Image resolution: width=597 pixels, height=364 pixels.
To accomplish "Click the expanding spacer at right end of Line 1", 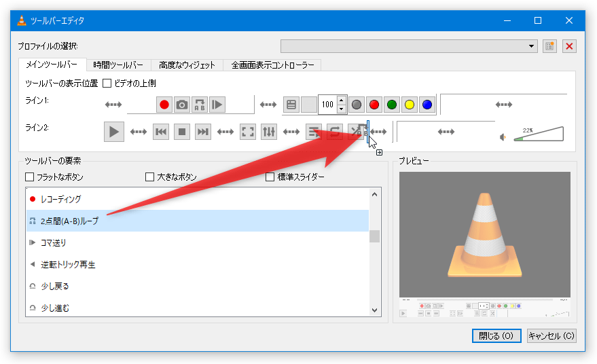I will (504, 105).
